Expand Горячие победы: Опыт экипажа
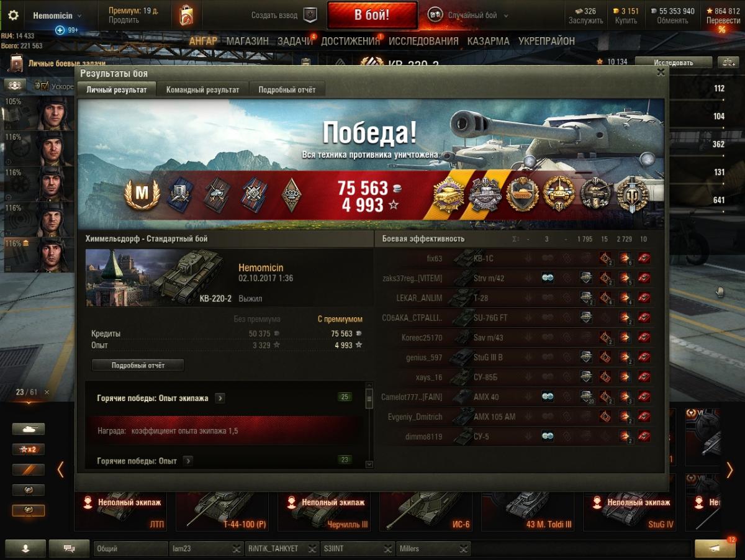Screen dimensions: 745x560 [x=220, y=398]
